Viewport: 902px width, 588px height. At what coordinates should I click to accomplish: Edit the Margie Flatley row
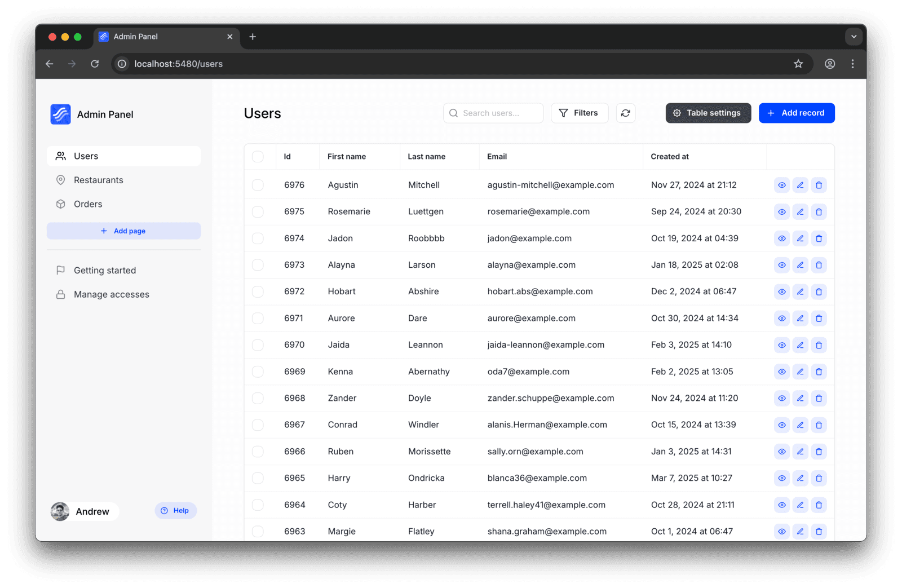[800, 532]
